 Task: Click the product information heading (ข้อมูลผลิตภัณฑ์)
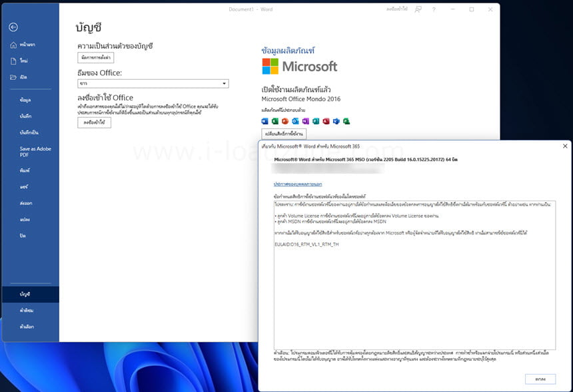pos(288,51)
